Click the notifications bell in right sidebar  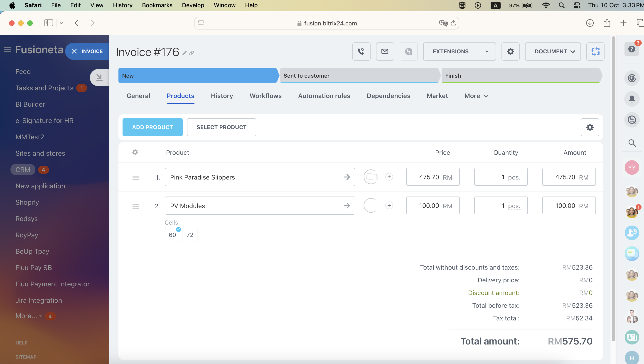(x=632, y=99)
